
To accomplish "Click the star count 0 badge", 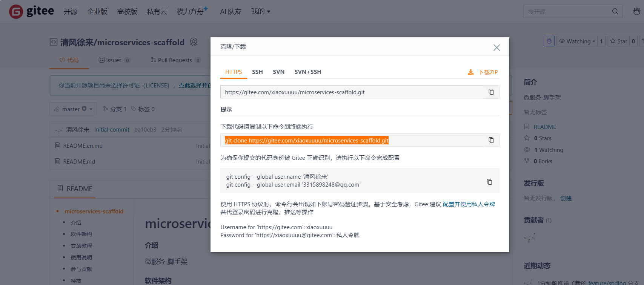I will pos(633,41).
